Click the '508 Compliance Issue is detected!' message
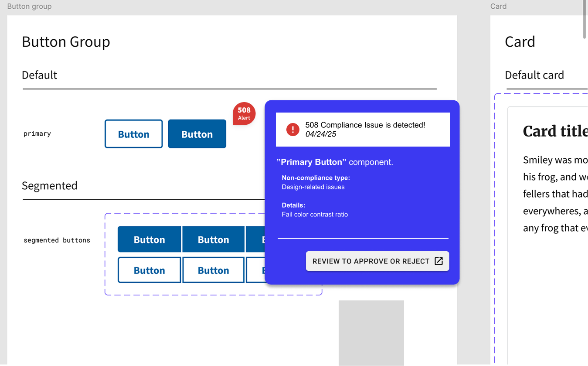 click(365, 125)
